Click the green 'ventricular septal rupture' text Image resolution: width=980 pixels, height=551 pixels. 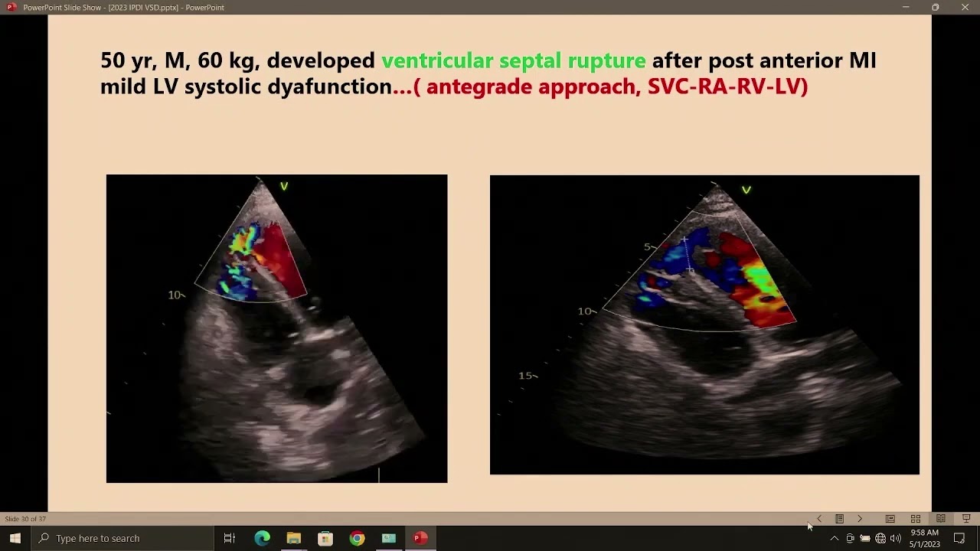tap(513, 60)
